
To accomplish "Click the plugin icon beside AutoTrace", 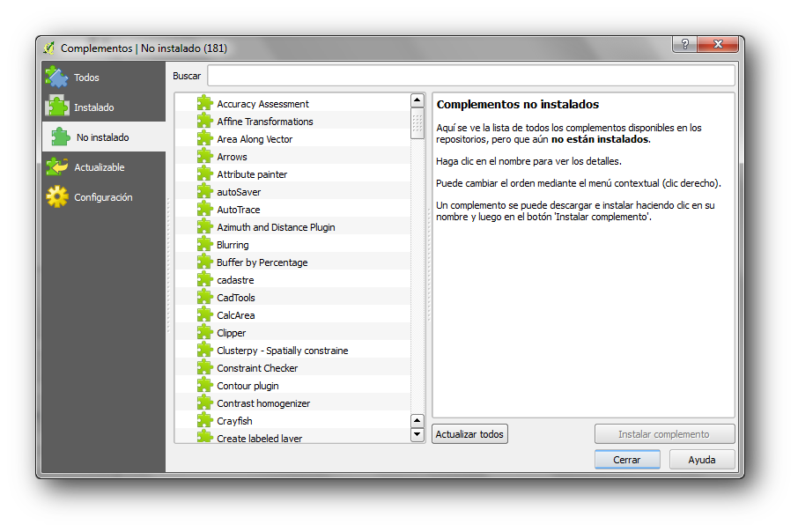I will [x=204, y=209].
